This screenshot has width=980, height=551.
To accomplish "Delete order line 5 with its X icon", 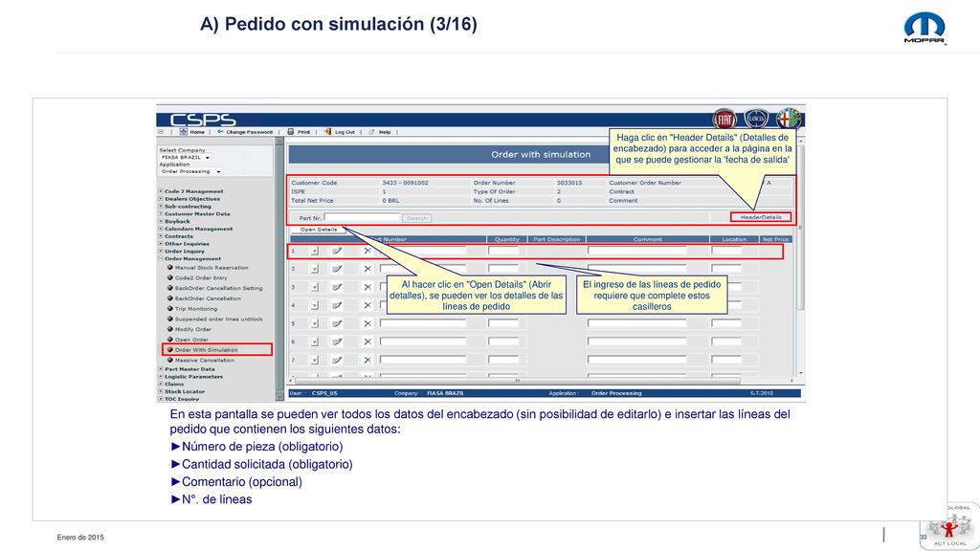I will tap(367, 323).
